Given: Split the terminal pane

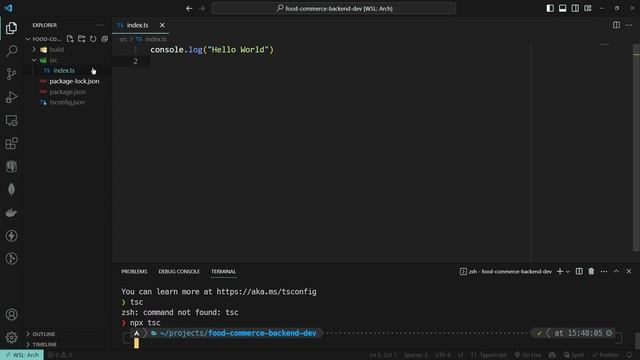Looking at the screenshot, I should [579, 271].
